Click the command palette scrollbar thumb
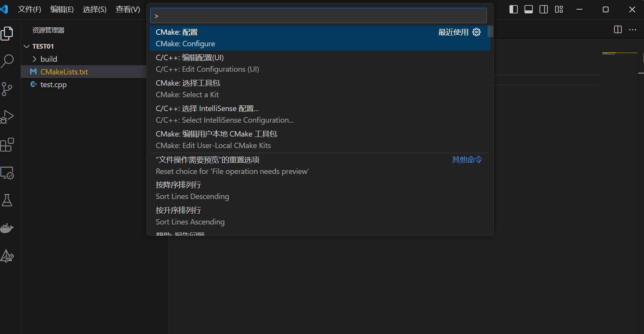 pos(490,31)
